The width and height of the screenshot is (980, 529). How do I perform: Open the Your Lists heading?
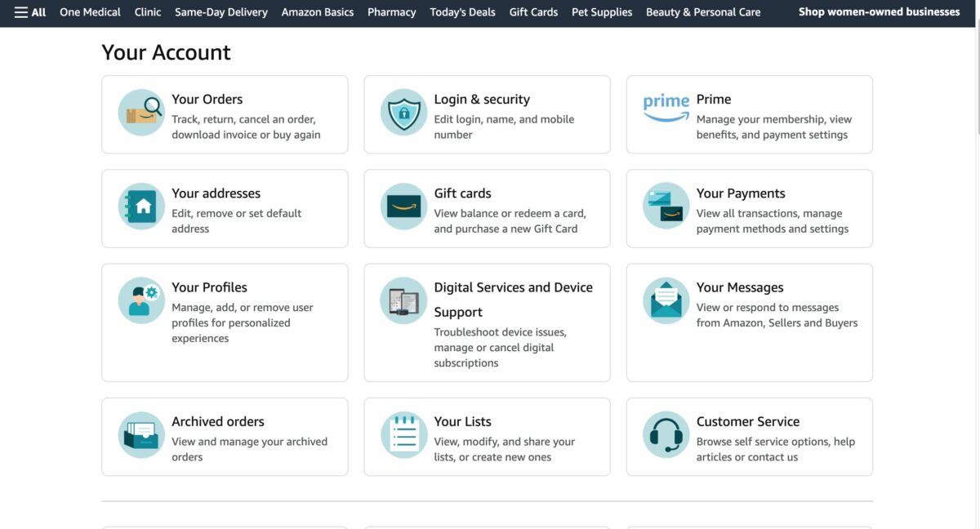463,421
